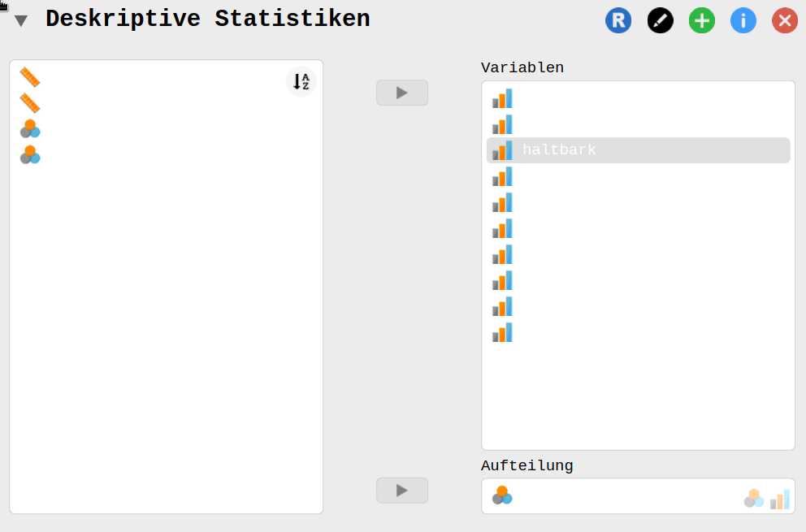Select the first variable in the Variablen list
806x532 pixels.
pyautogui.click(x=569, y=98)
